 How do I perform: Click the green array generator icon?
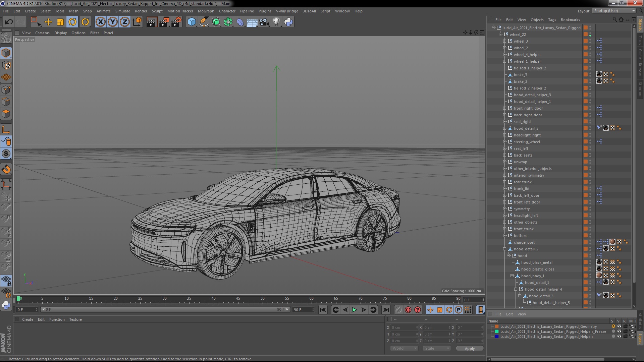click(216, 22)
